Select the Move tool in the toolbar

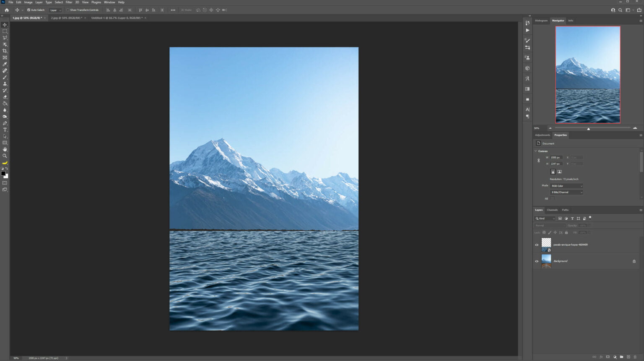point(5,25)
